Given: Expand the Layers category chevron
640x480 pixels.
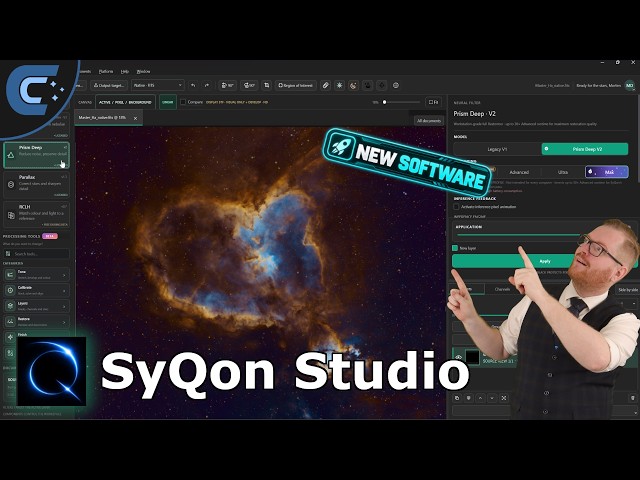Looking at the screenshot, I should coord(64,306).
